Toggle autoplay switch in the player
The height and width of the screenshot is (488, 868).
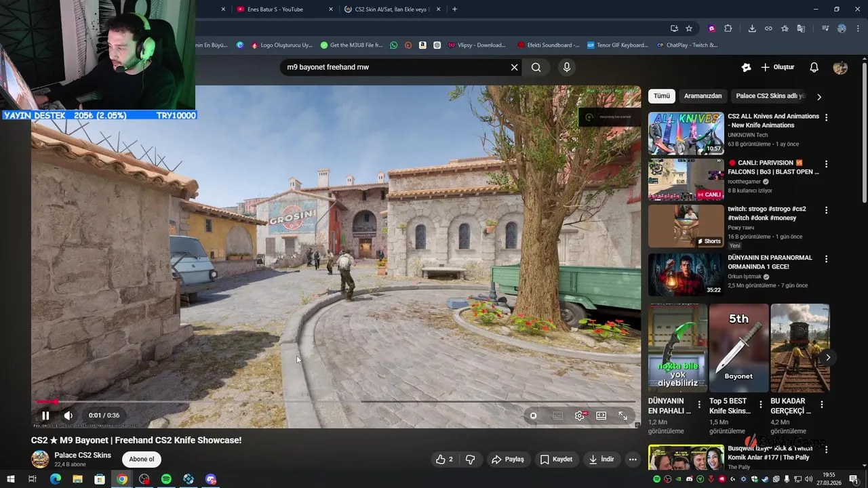(534, 415)
